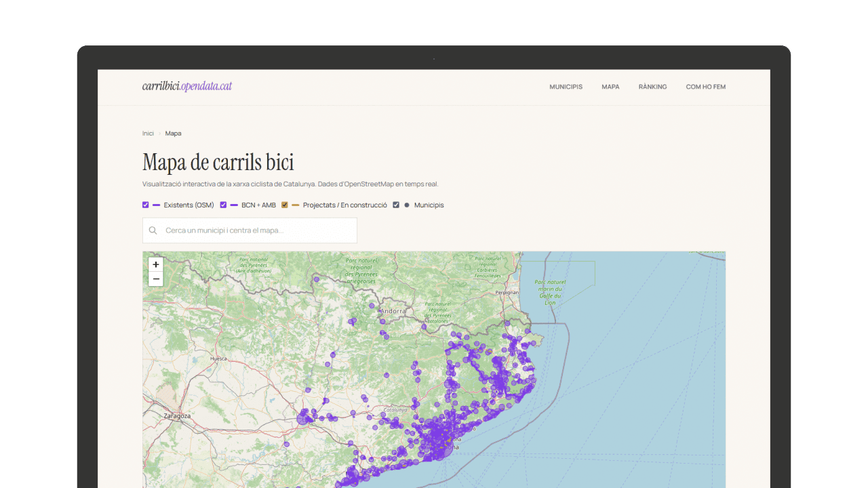Go to Inici breadcrumb link
The image size is (868, 488).
pos(148,134)
